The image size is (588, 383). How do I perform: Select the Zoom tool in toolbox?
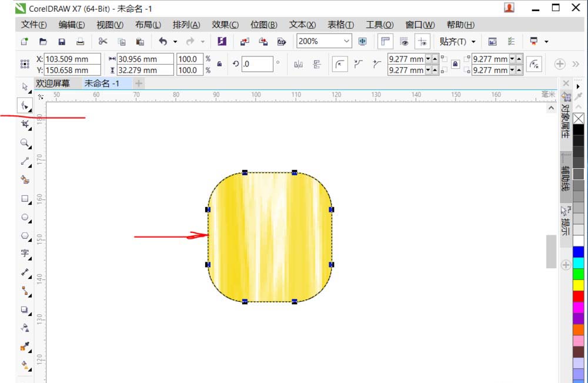click(x=25, y=143)
